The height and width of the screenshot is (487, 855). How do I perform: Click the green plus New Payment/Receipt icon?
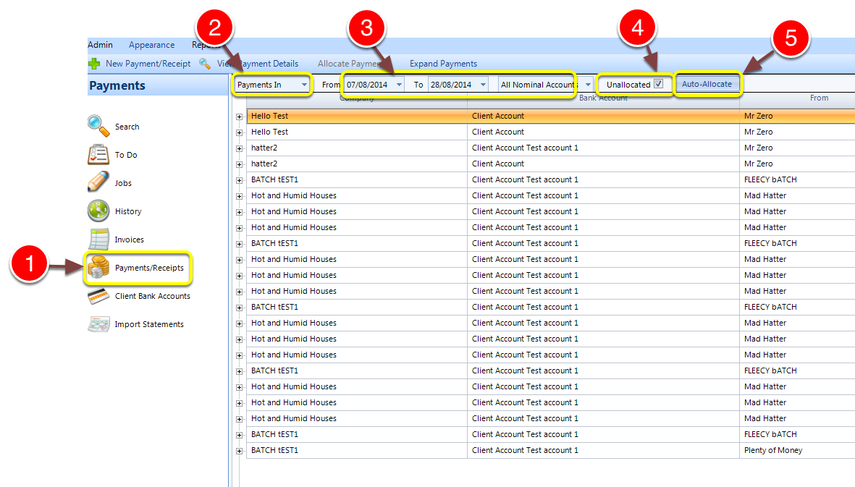[94, 64]
